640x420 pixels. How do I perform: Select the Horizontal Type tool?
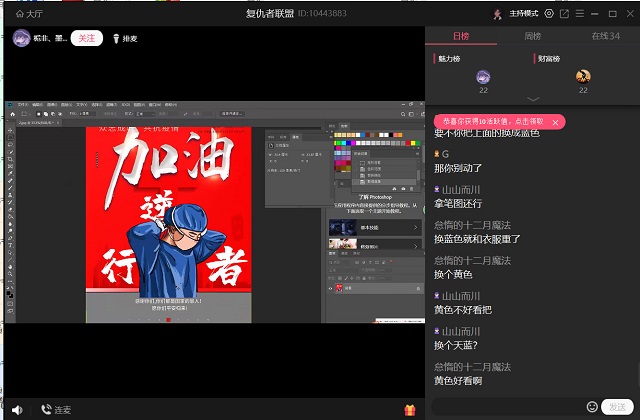click(x=10, y=245)
